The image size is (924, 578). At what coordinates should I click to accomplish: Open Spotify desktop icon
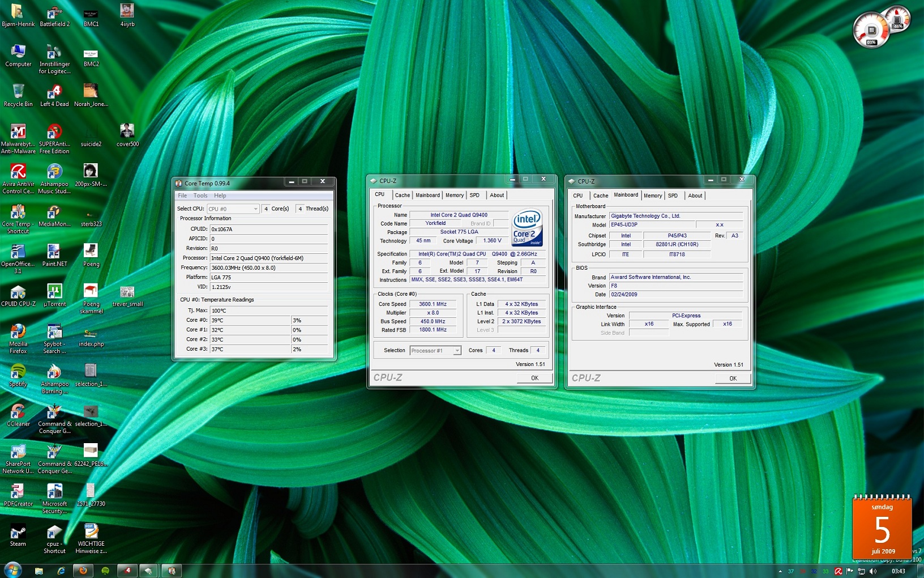18,375
